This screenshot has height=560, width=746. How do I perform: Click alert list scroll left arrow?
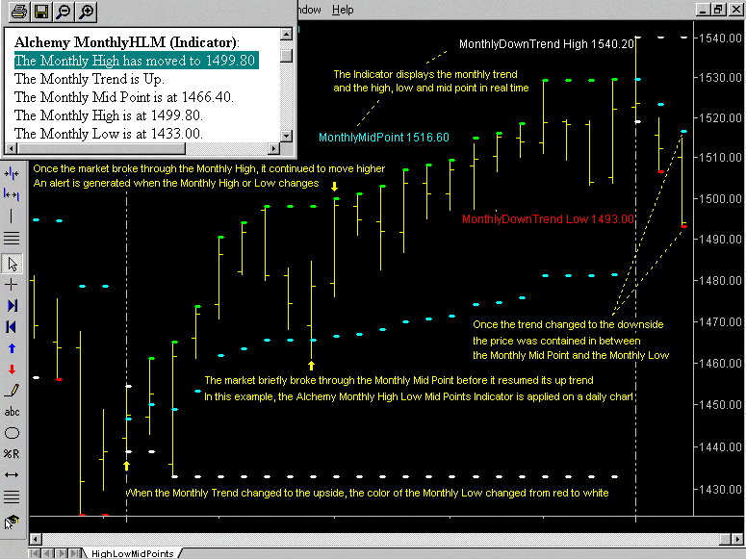click(11, 148)
